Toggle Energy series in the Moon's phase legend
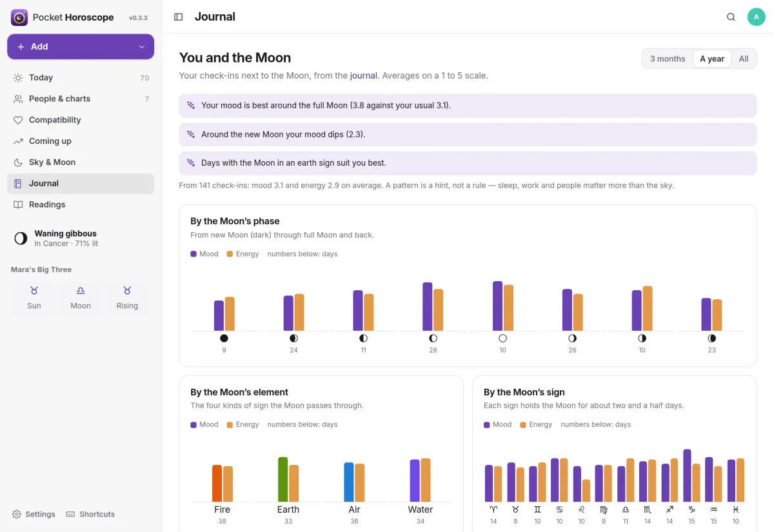Viewport: 774px width, 532px height. click(x=243, y=254)
